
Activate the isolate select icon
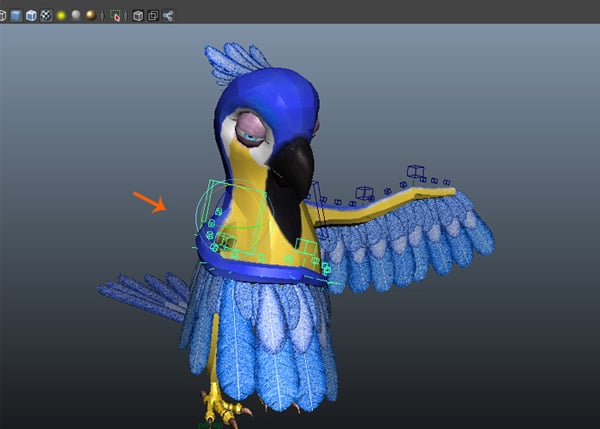coord(115,15)
